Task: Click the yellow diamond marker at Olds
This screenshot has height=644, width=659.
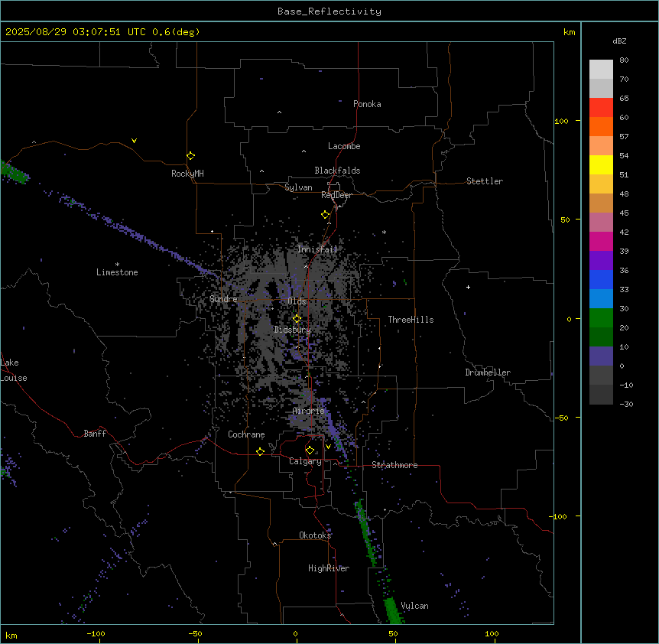Action: [297, 319]
